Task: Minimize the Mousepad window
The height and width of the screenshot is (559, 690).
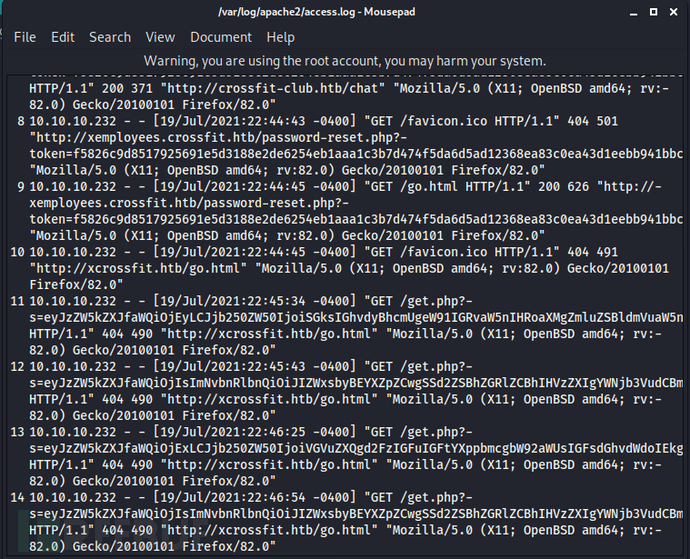Action: pyautogui.click(x=634, y=13)
